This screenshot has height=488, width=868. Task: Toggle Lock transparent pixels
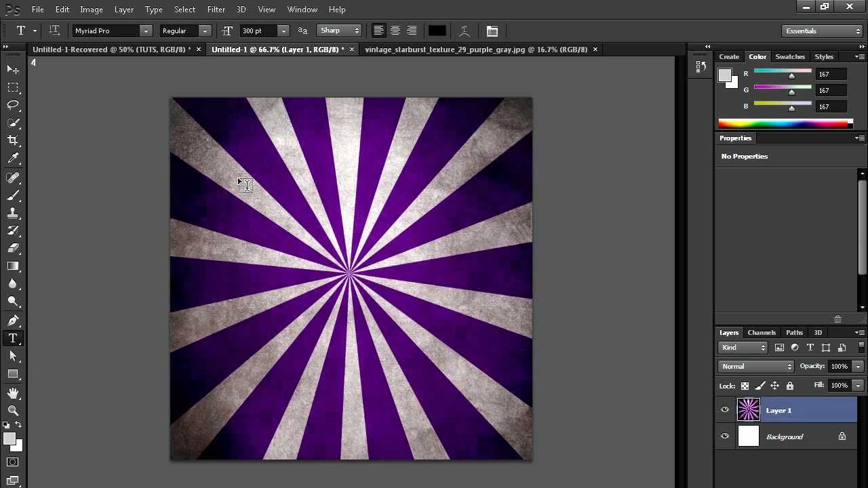coord(745,386)
